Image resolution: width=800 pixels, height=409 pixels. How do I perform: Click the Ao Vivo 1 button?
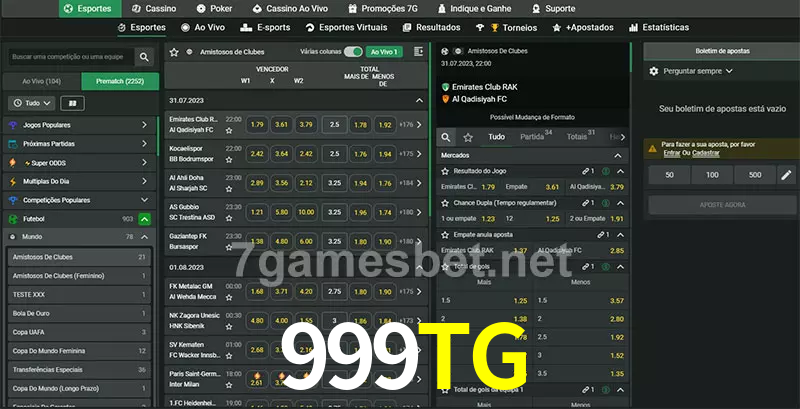click(384, 52)
